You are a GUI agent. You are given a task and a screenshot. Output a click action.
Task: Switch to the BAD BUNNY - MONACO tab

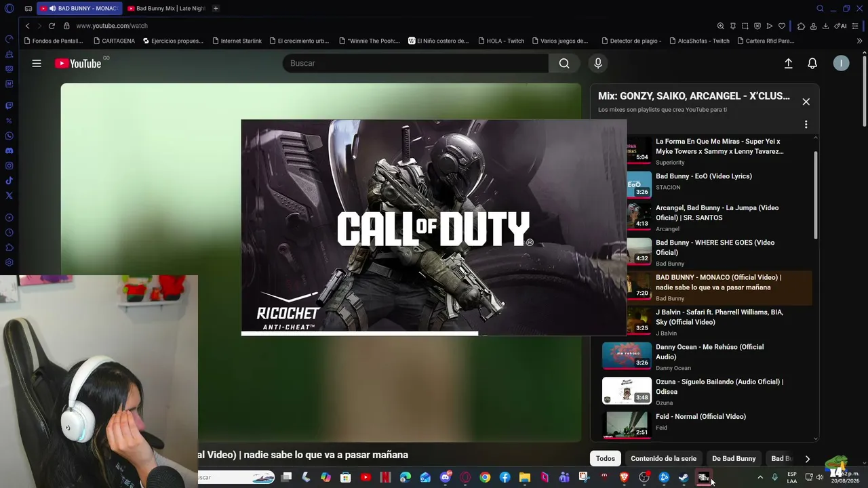pyautogui.click(x=79, y=9)
